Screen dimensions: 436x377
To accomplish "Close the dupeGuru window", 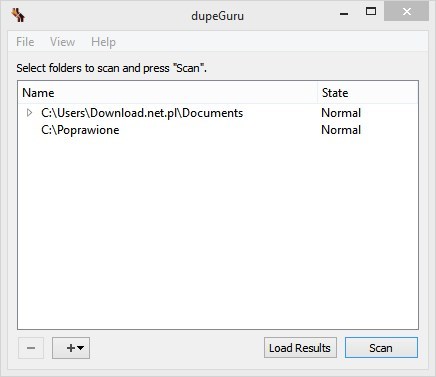I will [x=406, y=12].
